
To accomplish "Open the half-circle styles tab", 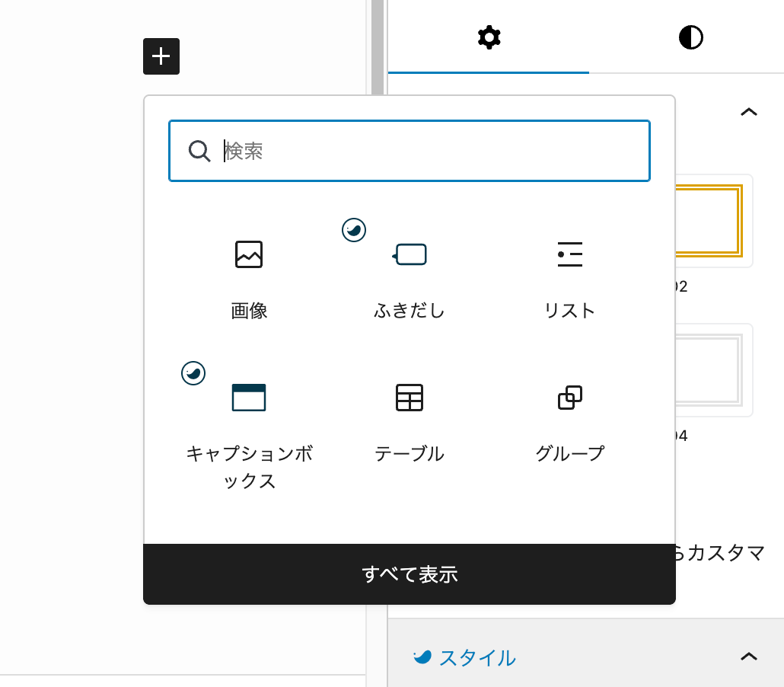I will [690, 37].
